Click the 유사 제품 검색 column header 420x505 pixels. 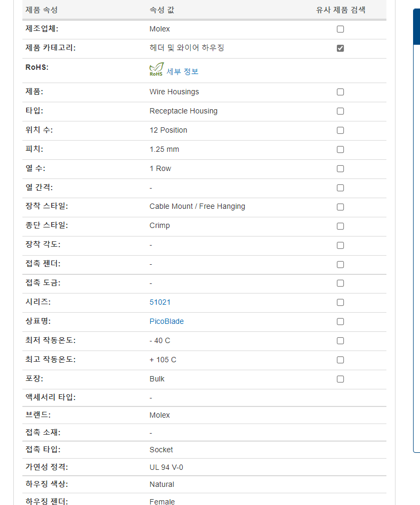pyautogui.click(x=341, y=10)
